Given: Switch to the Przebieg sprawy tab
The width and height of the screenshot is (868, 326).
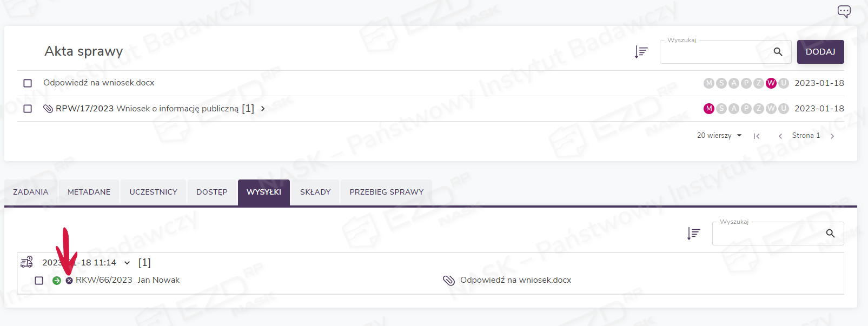Looking at the screenshot, I should click(386, 192).
